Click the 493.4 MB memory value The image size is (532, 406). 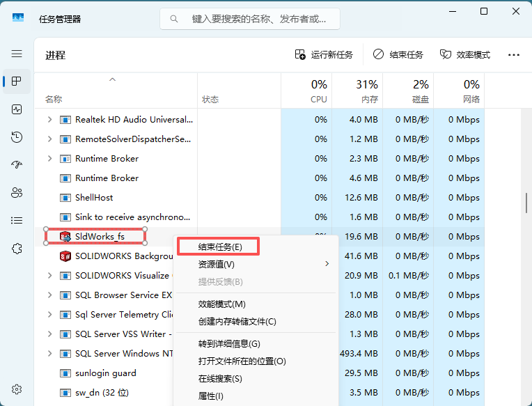tap(359, 354)
